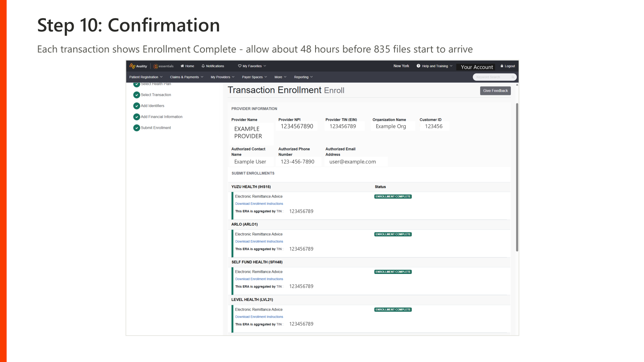
Task: Click the Logout menu item
Action: tap(508, 66)
